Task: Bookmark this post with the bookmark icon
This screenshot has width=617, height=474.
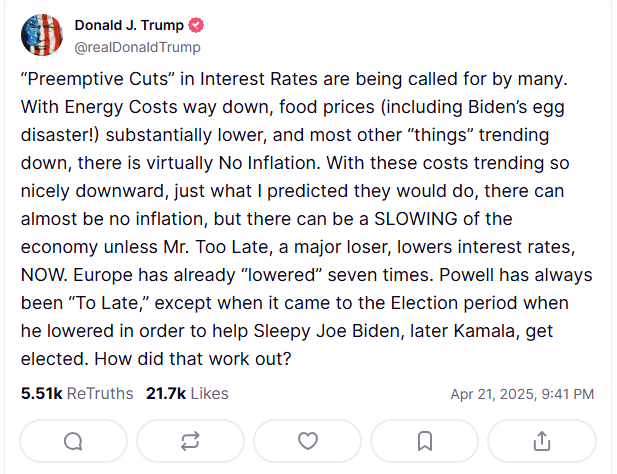Action: pos(425,441)
